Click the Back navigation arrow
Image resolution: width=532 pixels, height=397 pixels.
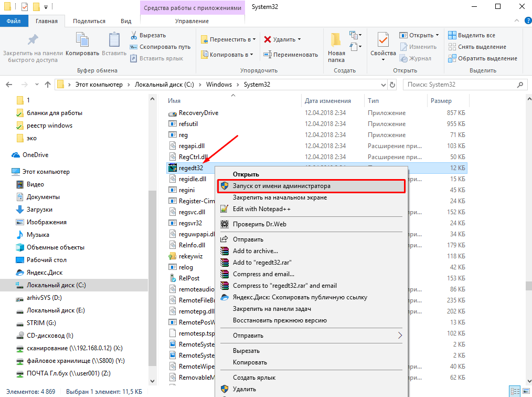(x=9, y=85)
